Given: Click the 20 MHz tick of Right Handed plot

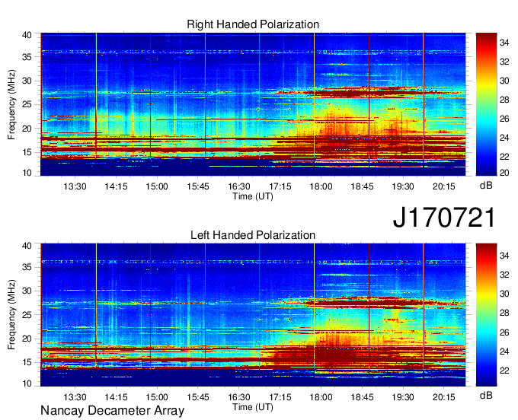Looking at the screenshot, I should [x=27, y=129].
